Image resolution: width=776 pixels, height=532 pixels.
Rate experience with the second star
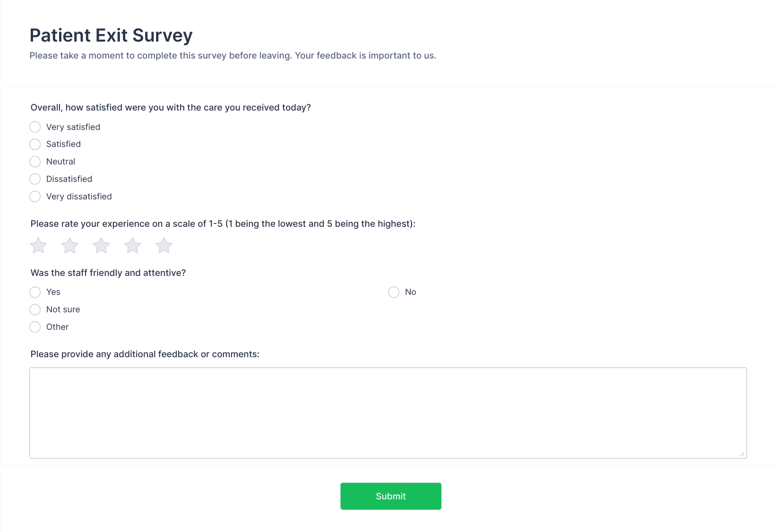(x=70, y=245)
